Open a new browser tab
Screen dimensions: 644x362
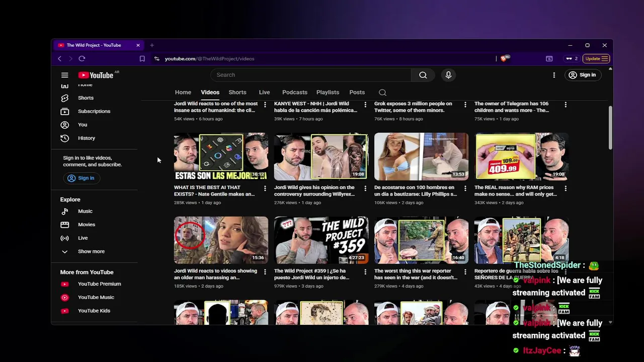coord(152,45)
